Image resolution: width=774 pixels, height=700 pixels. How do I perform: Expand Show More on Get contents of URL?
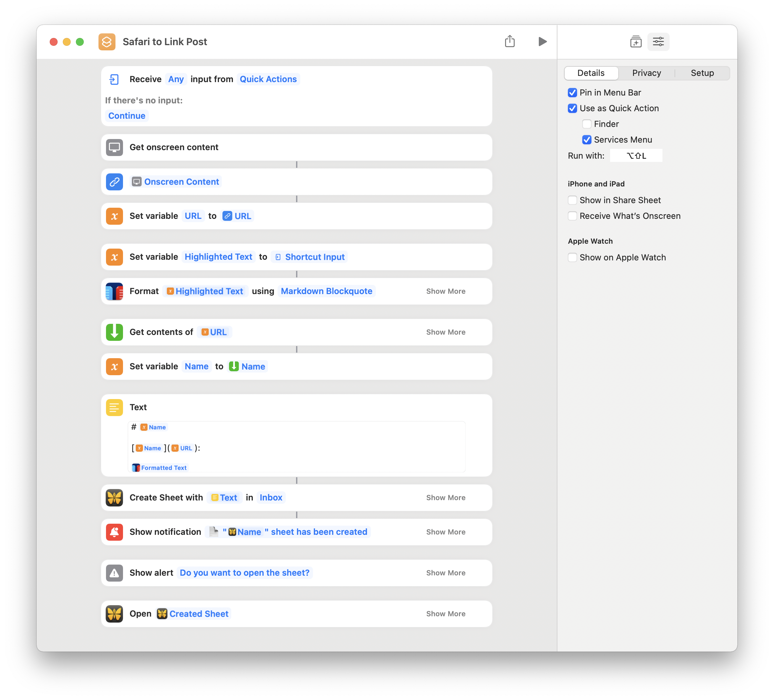click(446, 332)
